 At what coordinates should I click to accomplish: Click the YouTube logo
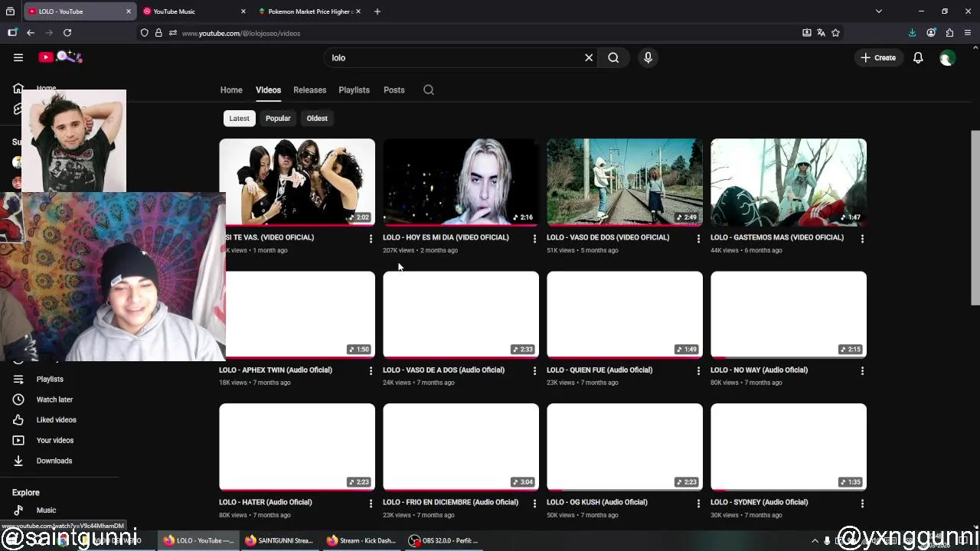(60, 57)
